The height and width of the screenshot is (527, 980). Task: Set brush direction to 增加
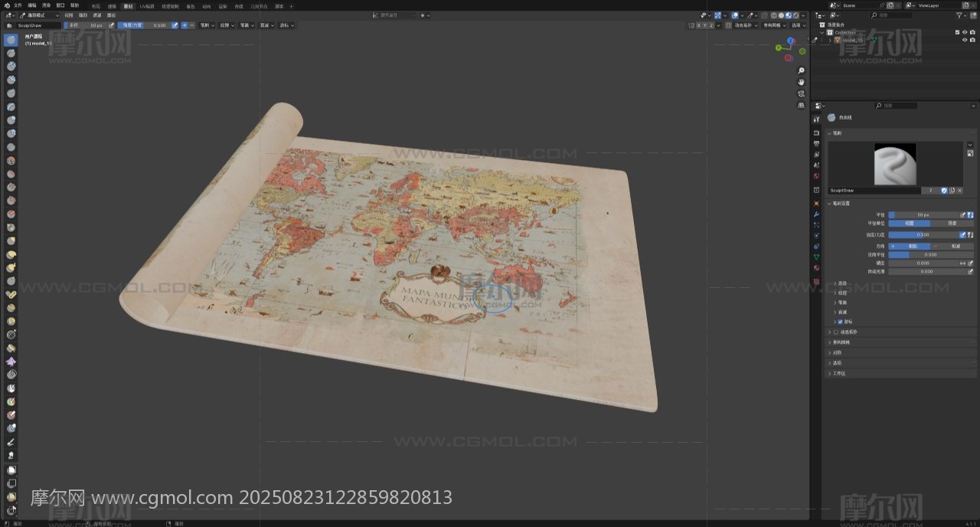(909, 246)
